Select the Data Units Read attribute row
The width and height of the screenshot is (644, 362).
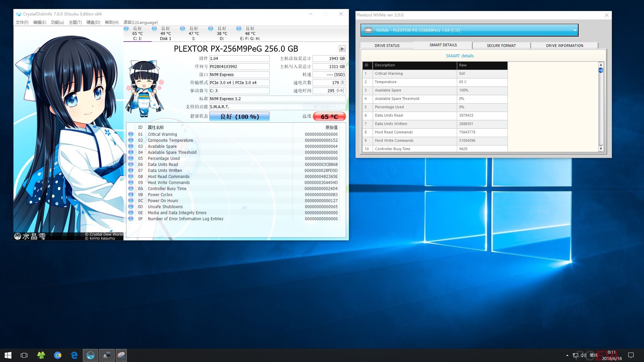(x=233, y=165)
